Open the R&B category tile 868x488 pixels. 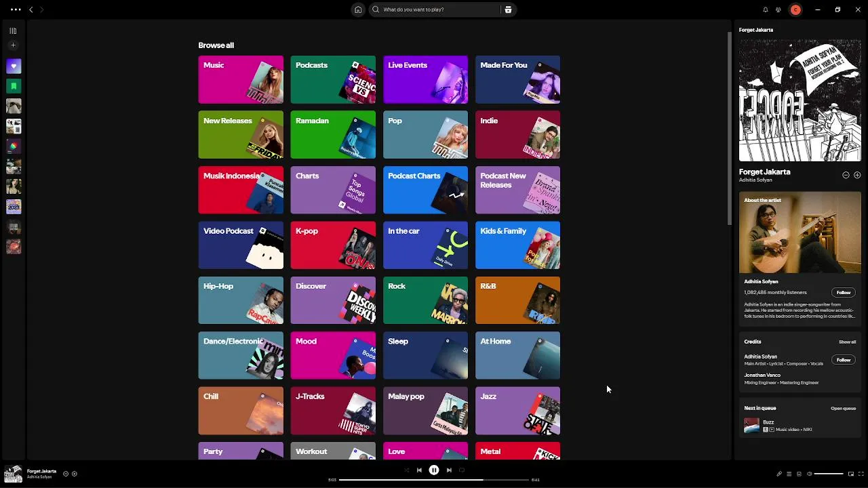[517, 300]
